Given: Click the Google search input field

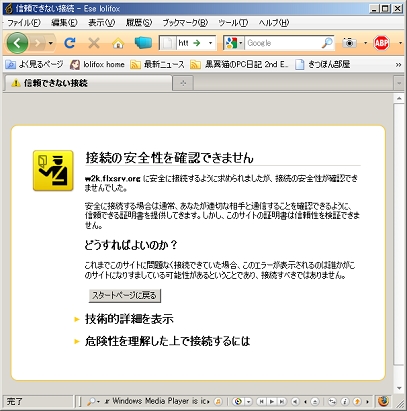Looking at the screenshot, I should click(x=283, y=43).
